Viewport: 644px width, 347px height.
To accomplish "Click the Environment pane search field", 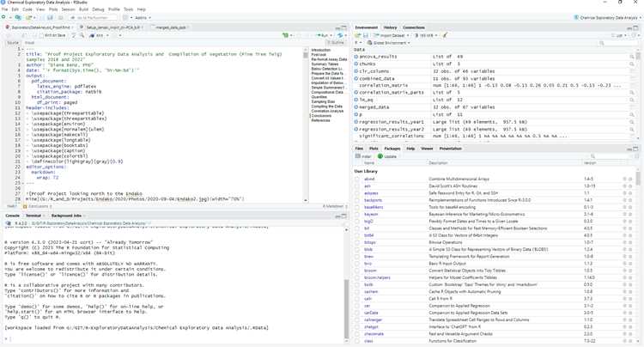I will coord(618,43).
